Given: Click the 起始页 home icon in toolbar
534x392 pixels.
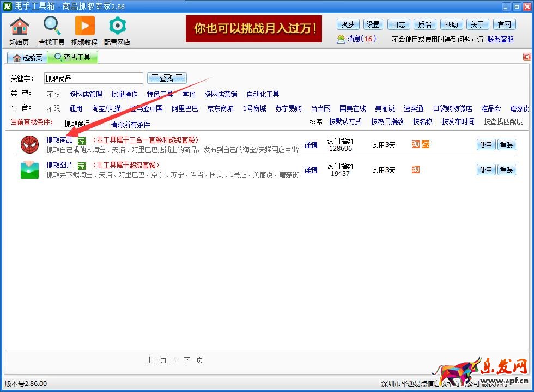Looking at the screenshot, I should [19, 26].
